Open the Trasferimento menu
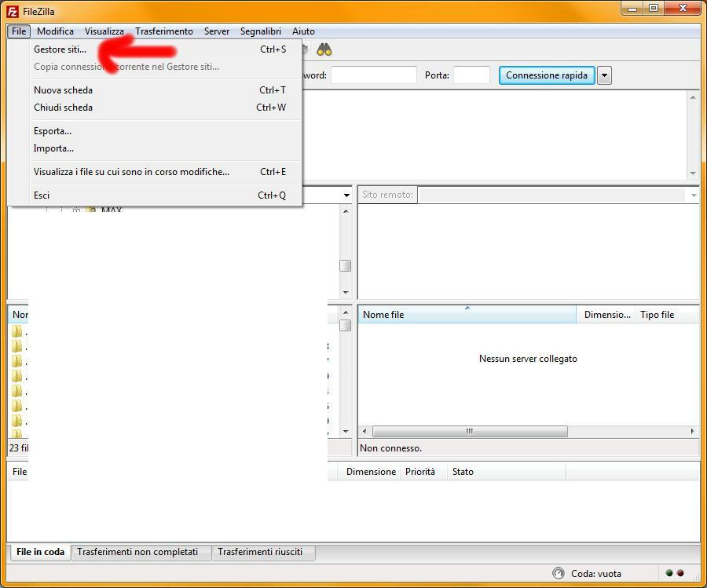This screenshot has width=707, height=588. 163,31
